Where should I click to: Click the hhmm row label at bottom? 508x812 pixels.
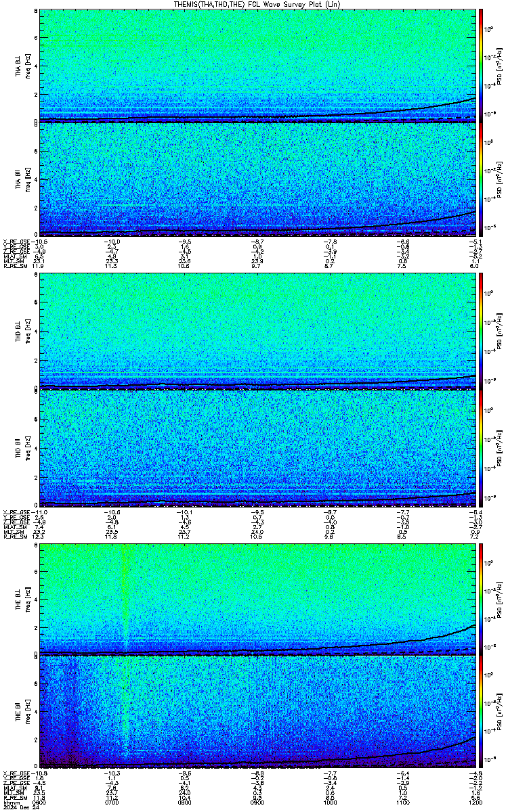pos(10,803)
